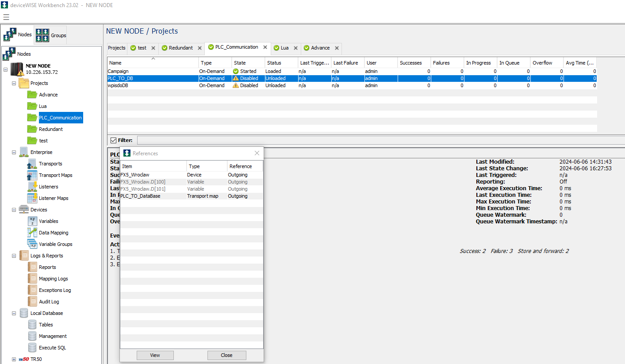
Task: Click the Devices icon
Action: [x=24, y=210]
